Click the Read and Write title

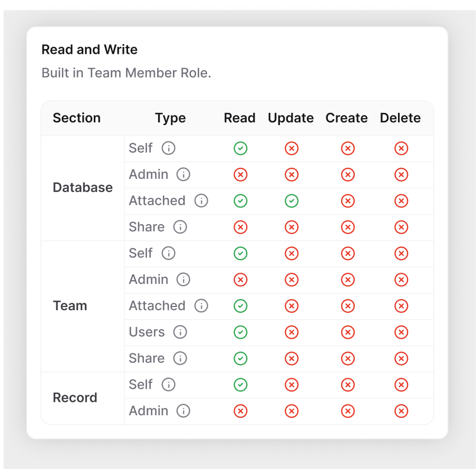coord(90,50)
